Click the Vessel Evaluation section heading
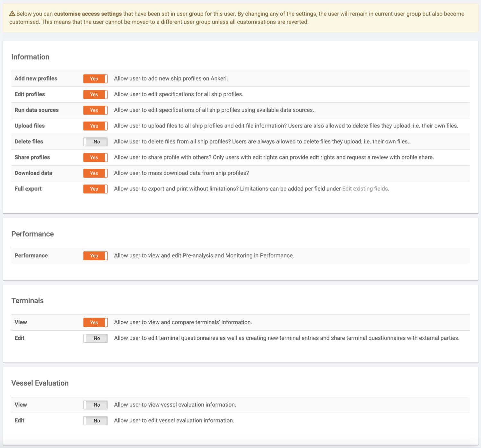The width and height of the screenshot is (481, 448). click(40, 383)
